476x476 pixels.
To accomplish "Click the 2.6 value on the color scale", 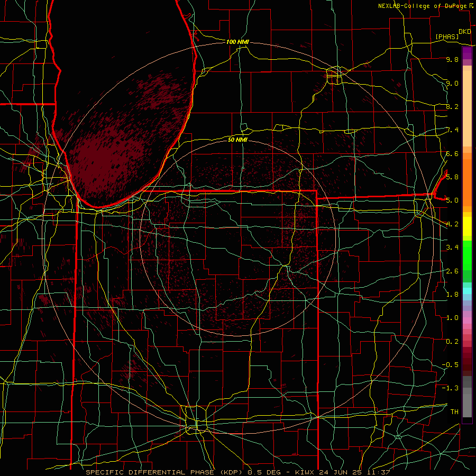I will pyautogui.click(x=452, y=271).
